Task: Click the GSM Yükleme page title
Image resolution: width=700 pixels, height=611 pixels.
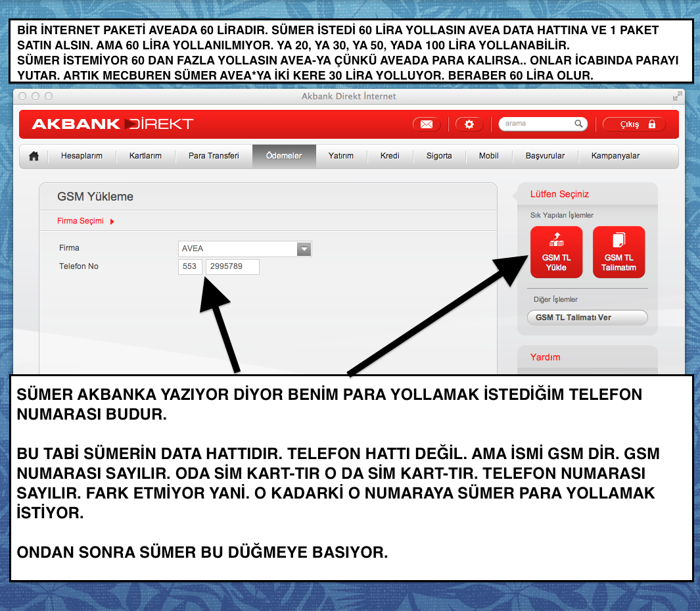Action: pos(95,197)
